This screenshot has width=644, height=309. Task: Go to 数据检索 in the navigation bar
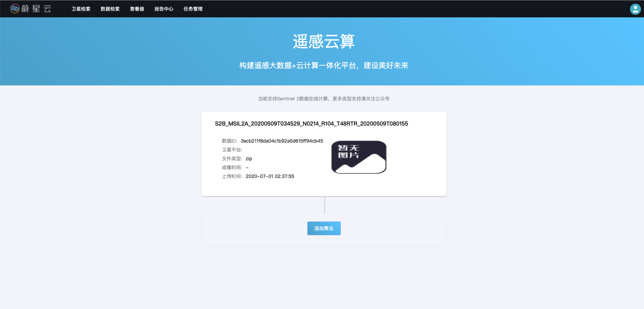tap(110, 9)
